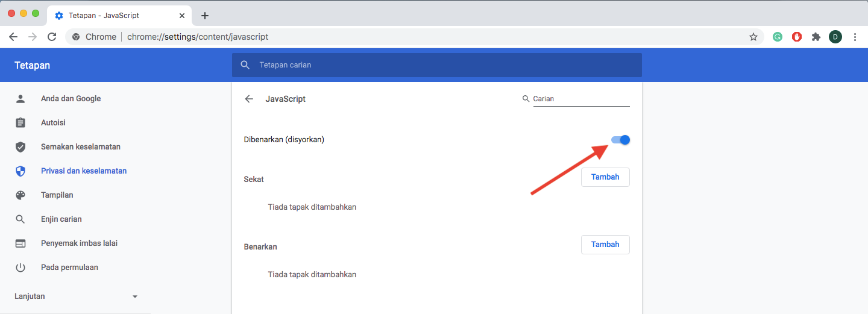This screenshot has width=868, height=314.
Task: Open the Grammarly extension icon
Action: pos(778,37)
